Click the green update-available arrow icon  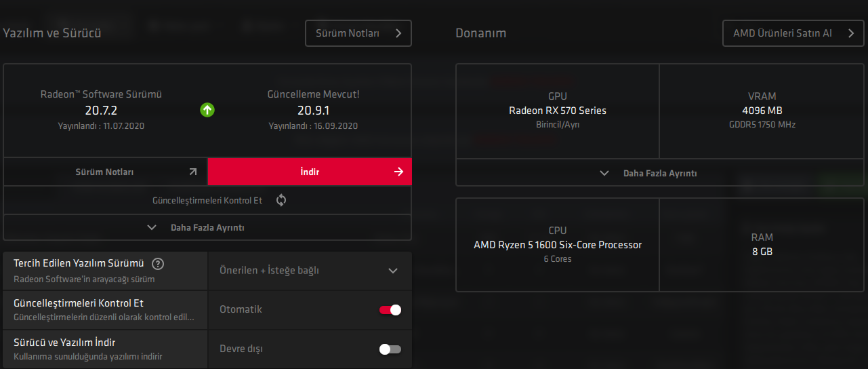pos(207,109)
